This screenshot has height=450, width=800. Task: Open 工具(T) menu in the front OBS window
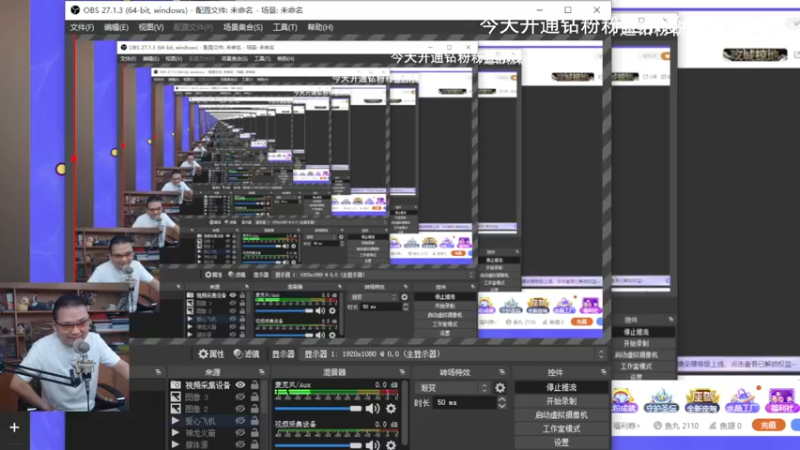pos(285,27)
